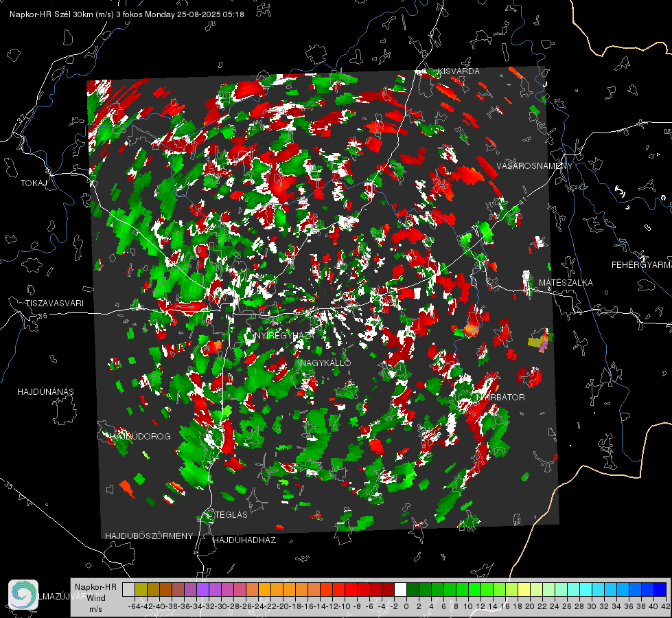The height and width of the screenshot is (618, 672).
Task: Select the VÁSÁROSNAMÉNY city label
Action: (535, 166)
